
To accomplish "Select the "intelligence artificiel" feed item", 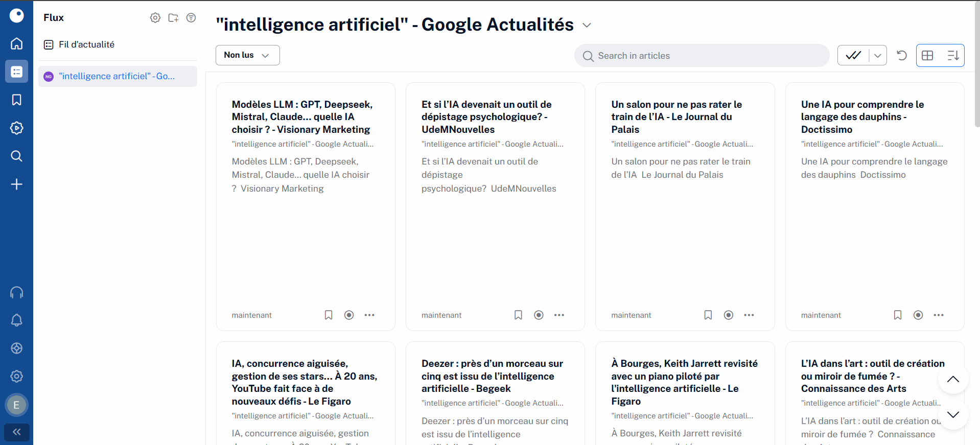I will point(118,76).
